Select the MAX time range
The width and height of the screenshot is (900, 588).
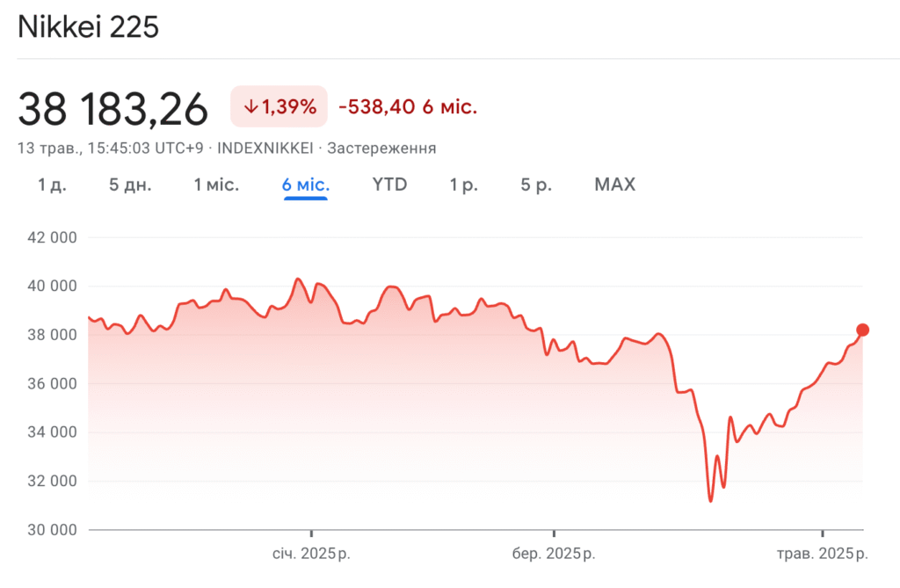pos(613,185)
